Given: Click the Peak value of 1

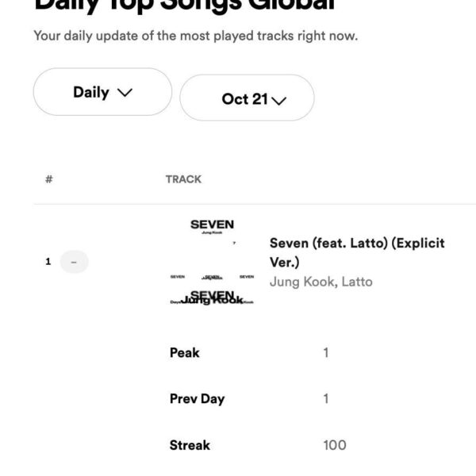Looking at the screenshot, I should click(326, 352).
